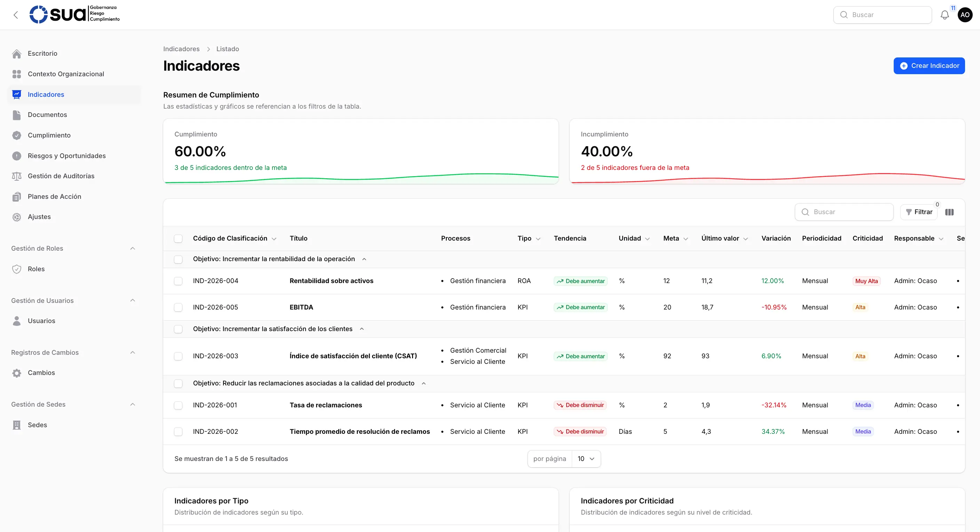Click the table Buscar search field
Image resolution: width=980 pixels, height=532 pixels.
(844, 212)
